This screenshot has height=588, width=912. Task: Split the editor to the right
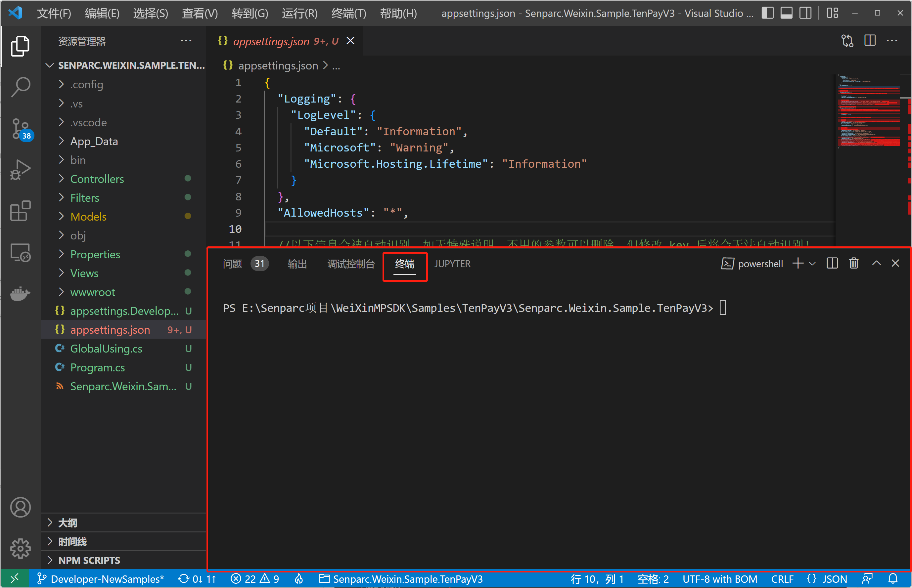pos(870,40)
